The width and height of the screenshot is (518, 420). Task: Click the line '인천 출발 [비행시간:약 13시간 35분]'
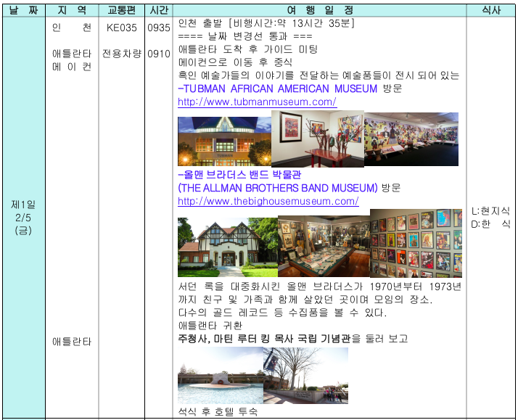click(266, 23)
